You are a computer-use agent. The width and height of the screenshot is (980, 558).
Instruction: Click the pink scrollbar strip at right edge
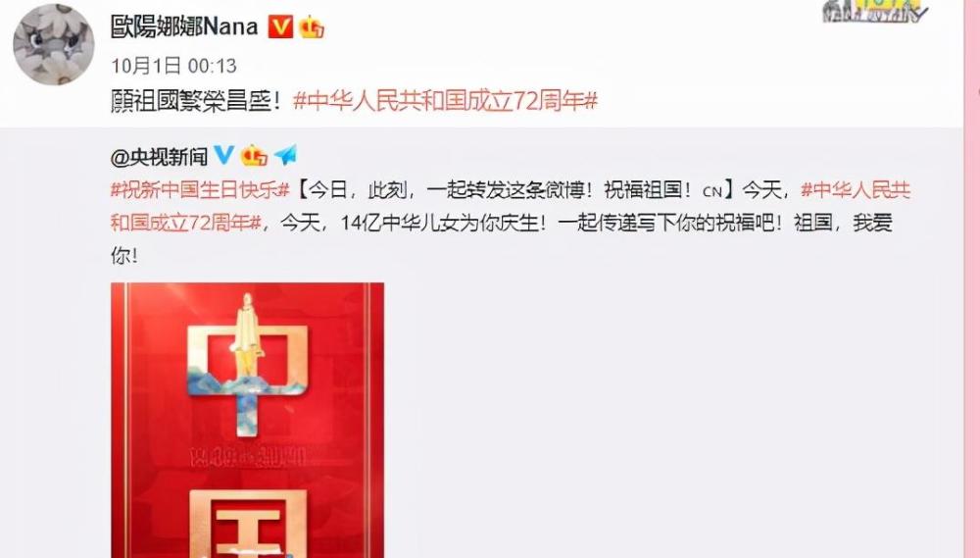pyautogui.click(x=972, y=279)
